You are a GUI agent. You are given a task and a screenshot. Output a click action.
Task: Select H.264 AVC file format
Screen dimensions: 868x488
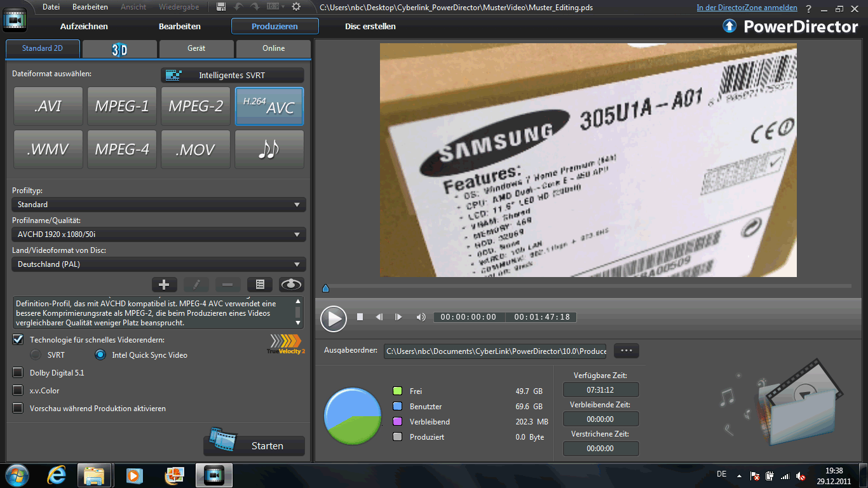269,106
